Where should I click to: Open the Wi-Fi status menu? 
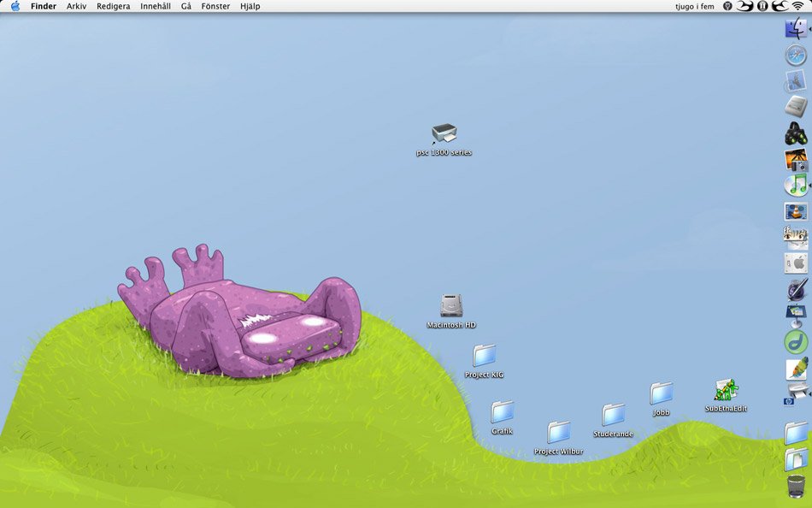pos(797,6)
